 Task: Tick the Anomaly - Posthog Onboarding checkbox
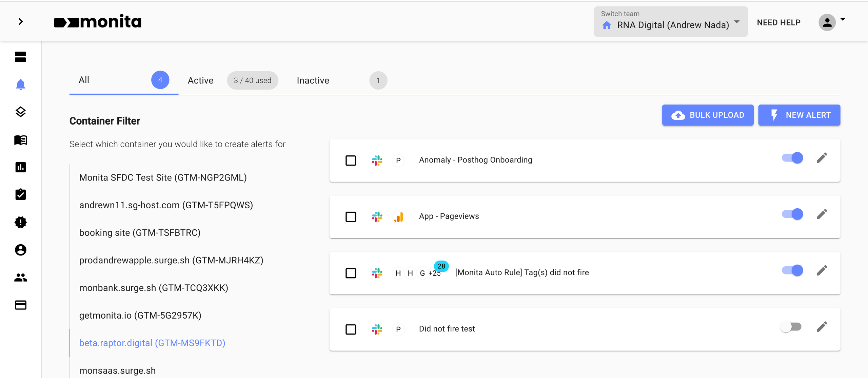[x=351, y=160]
